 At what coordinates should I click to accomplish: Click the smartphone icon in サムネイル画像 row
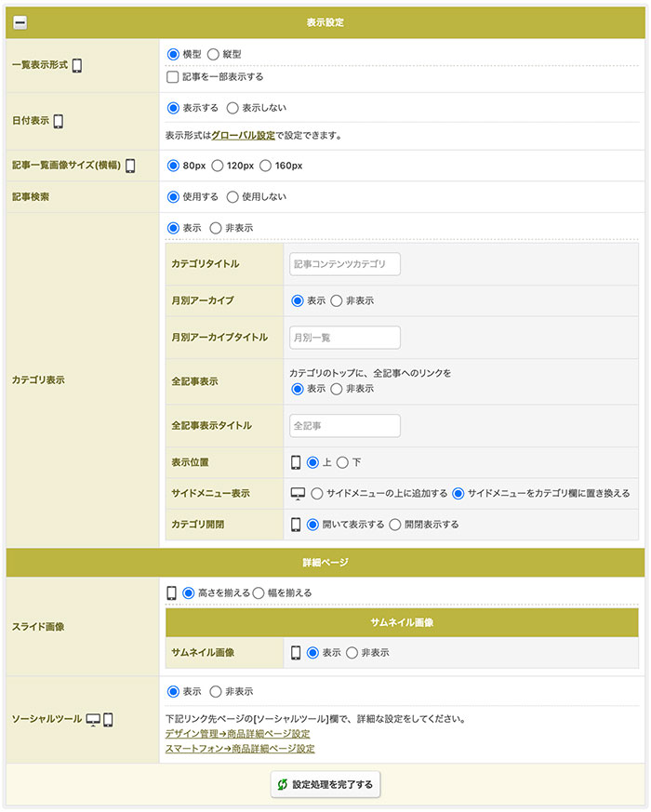(x=296, y=653)
